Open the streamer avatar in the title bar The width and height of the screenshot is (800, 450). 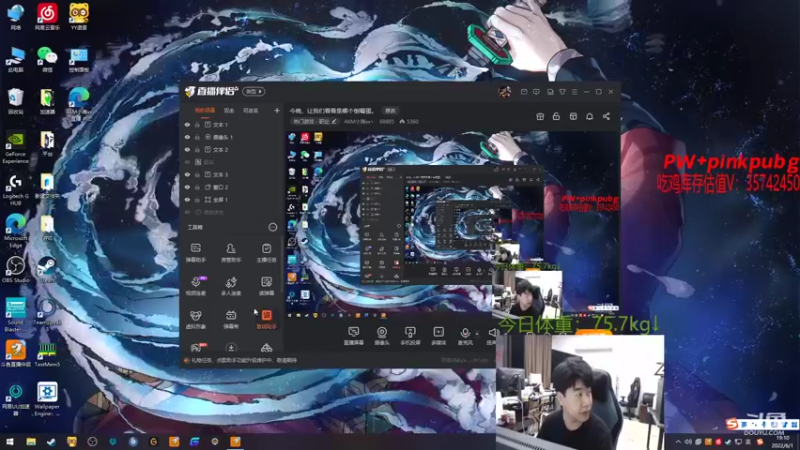[505, 92]
